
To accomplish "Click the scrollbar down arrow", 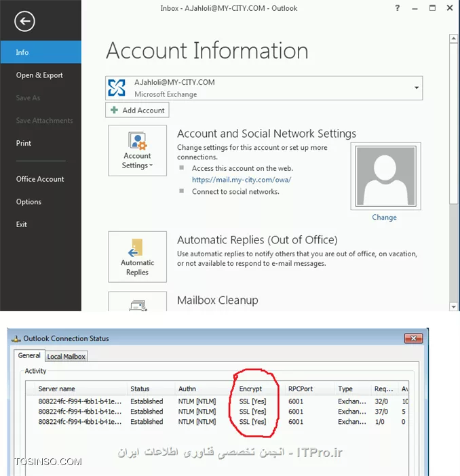I will click(x=453, y=307).
